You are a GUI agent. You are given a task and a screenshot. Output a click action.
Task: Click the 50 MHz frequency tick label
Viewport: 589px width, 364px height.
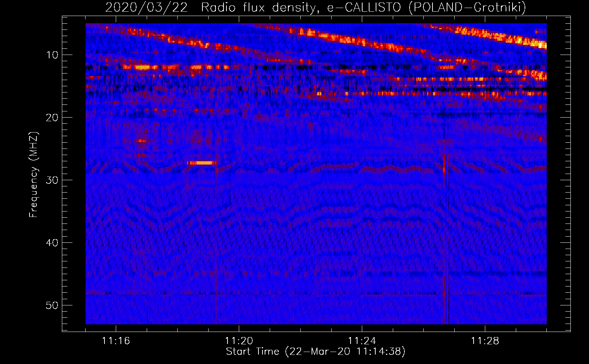tap(52, 305)
